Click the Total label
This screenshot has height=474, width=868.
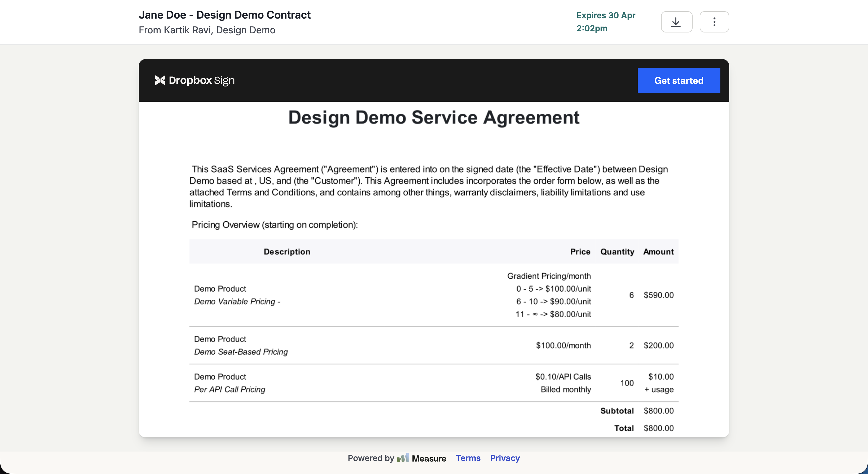[624, 428]
